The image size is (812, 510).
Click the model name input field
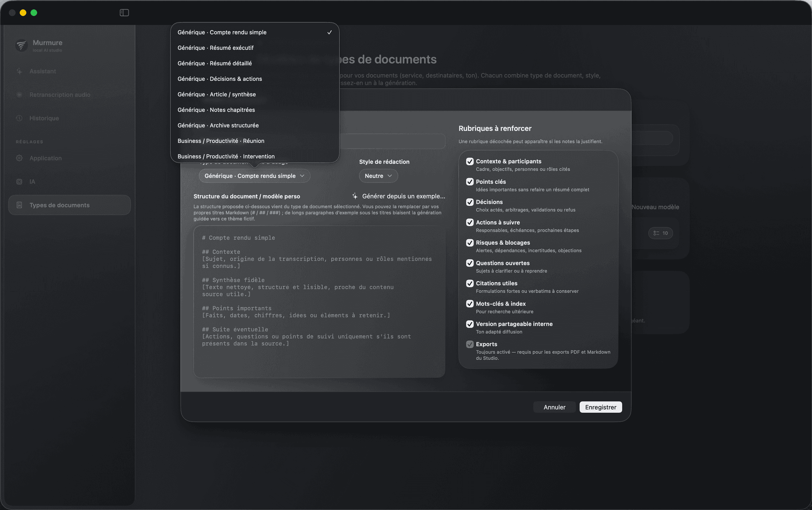coord(392,141)
